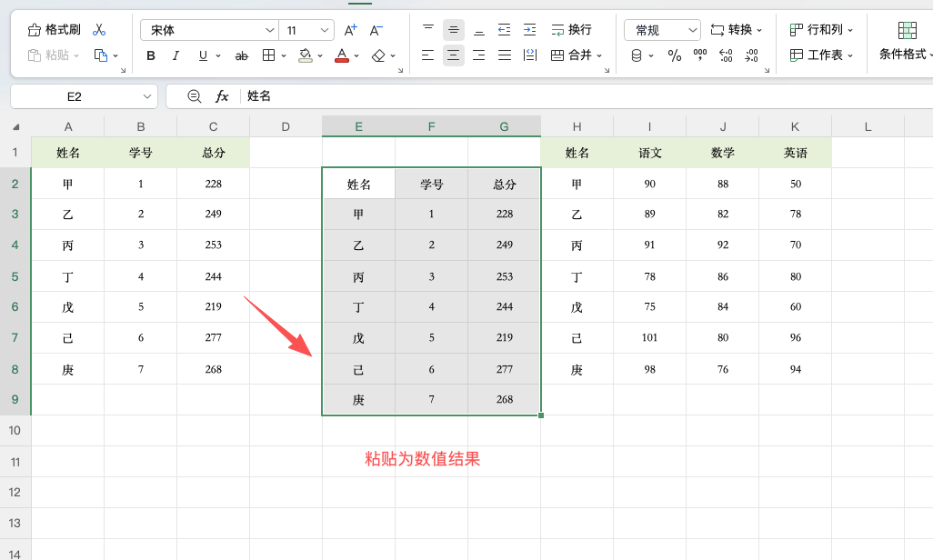Click cell K8 with value 94
The width and height of the screenshot is (933, 560).
pos(796,369)
